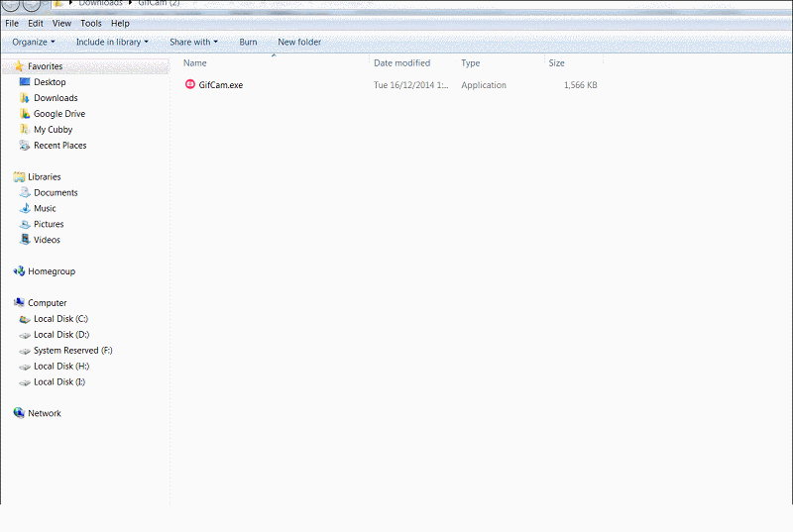Select the Network label
Screen dimensions: 793x532
(45, 413)
